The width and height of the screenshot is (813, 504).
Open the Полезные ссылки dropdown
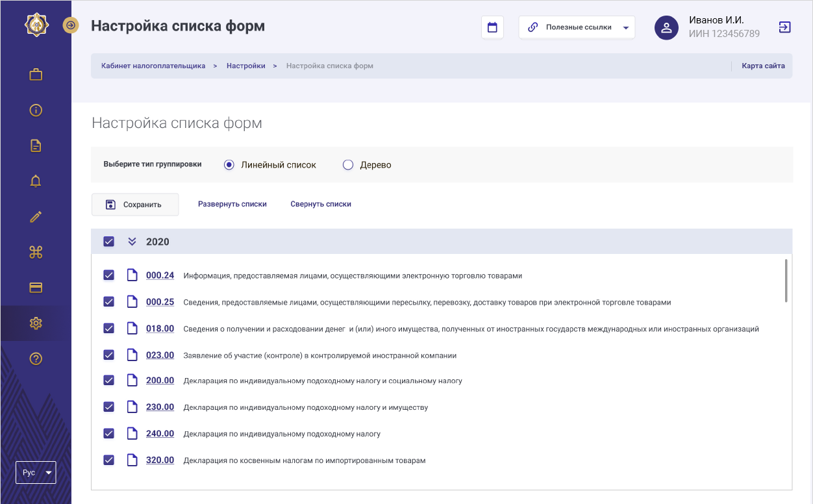coord(577,27)
